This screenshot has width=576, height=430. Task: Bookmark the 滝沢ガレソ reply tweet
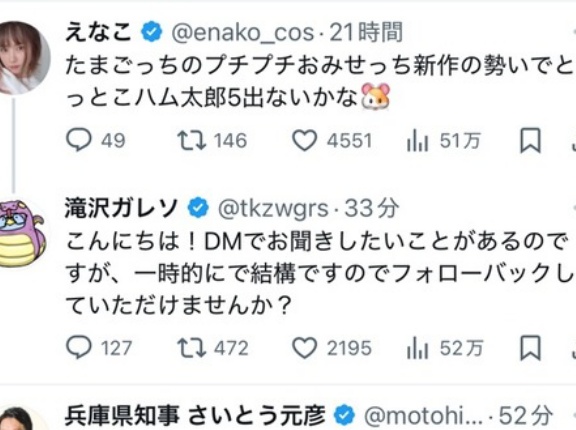coord(530,347)
